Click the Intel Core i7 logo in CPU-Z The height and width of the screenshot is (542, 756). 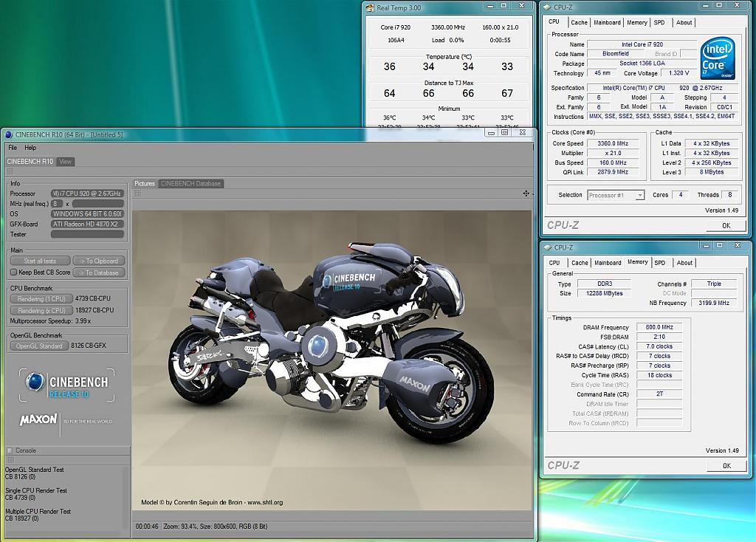click(718, 58)
